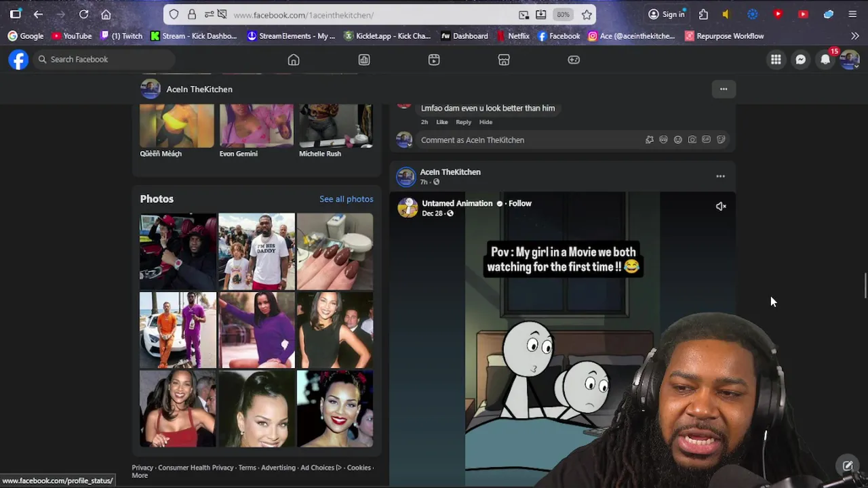
Task: Open the post author AceIn TheKitchen name
Action: [x=450, y=172]
